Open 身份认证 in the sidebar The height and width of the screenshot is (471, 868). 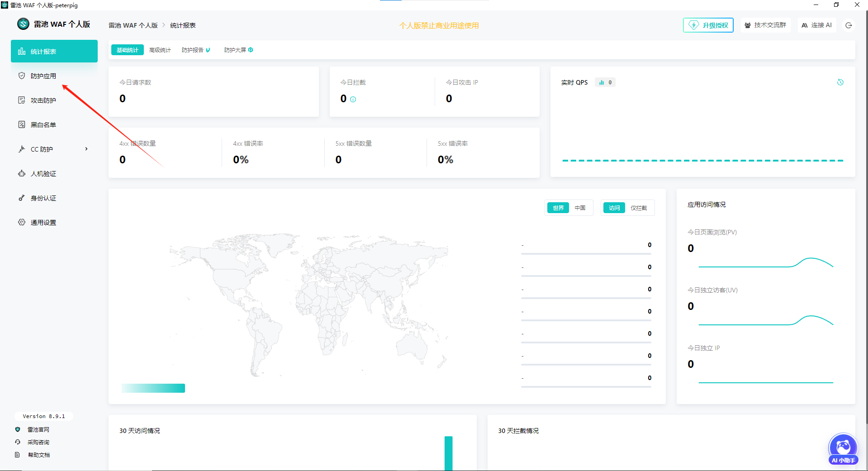point(54,198)
